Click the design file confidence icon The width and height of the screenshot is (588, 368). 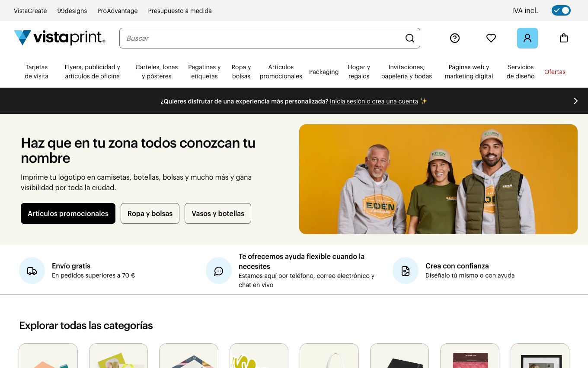click(x=406, y=271)
